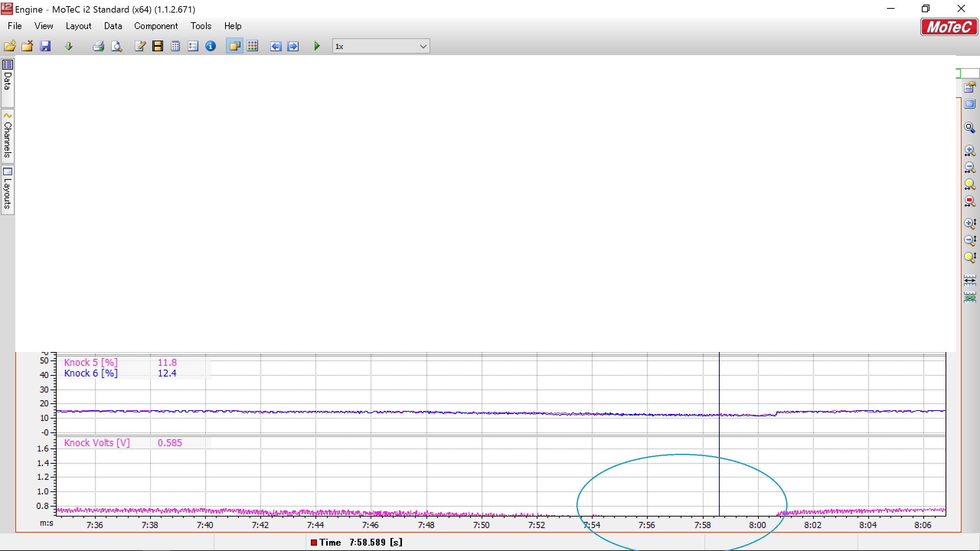Click vertical zoom out magnifier icon

(x=969, y=240)
